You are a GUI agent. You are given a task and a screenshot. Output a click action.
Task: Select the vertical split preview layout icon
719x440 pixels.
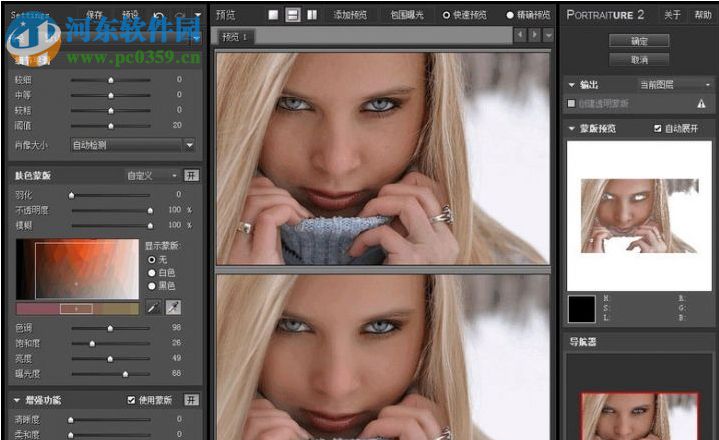pyautogui.click(x=312, y=15)
